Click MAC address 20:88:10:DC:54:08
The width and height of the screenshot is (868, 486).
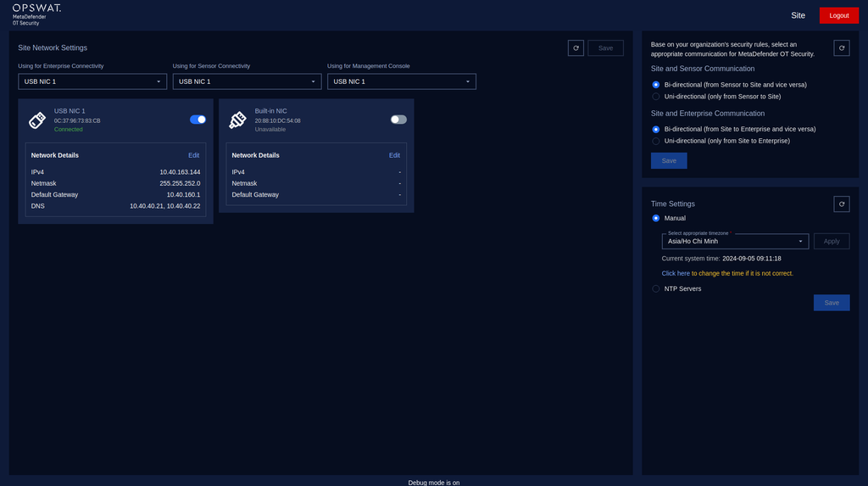(277, 120)
